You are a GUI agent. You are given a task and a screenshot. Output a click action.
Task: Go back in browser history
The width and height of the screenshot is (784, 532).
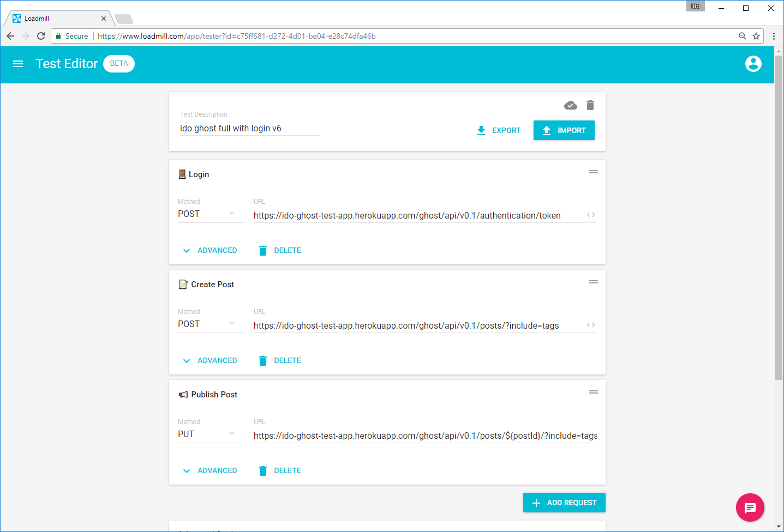tap(10, 36)
